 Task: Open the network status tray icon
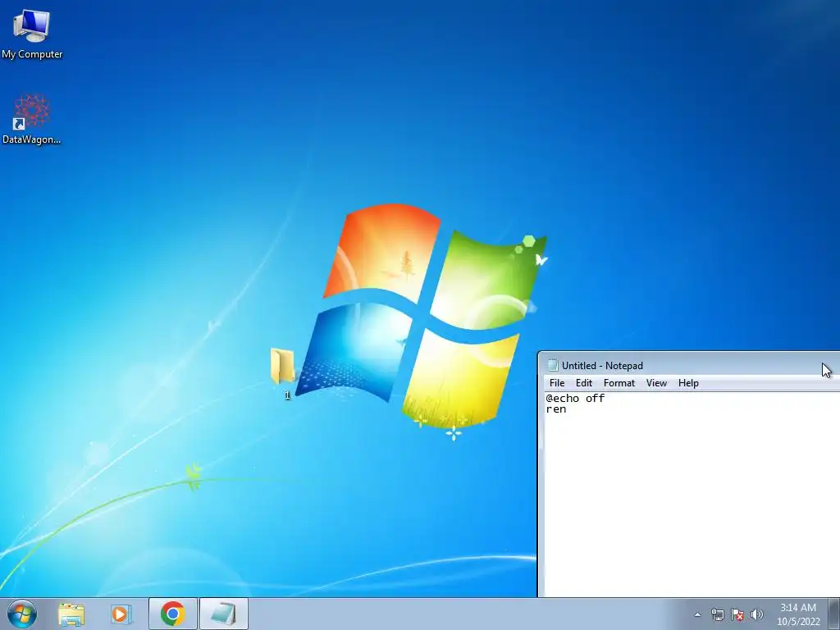717,614
